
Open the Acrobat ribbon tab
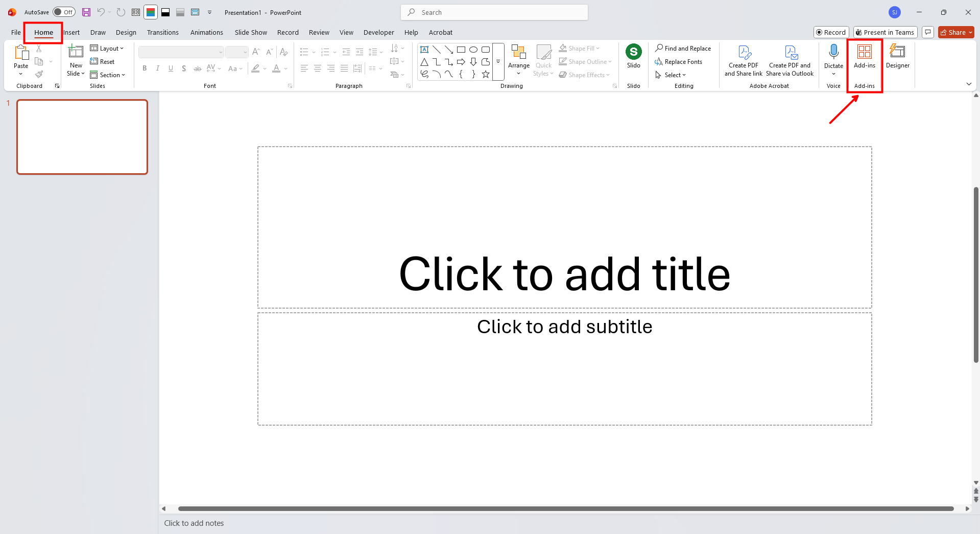pyautogui.click(x=440, y=32)
